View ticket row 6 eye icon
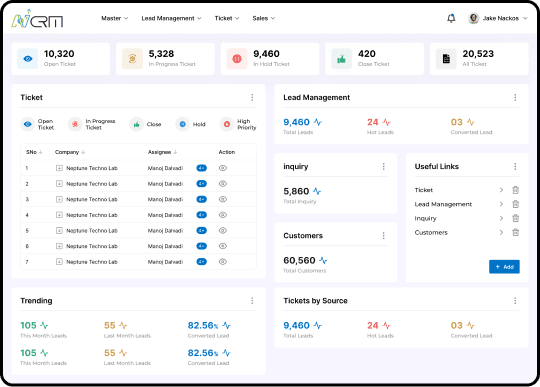Image resolution: width=540 pixels, height=387 pixels. [223, 246]
